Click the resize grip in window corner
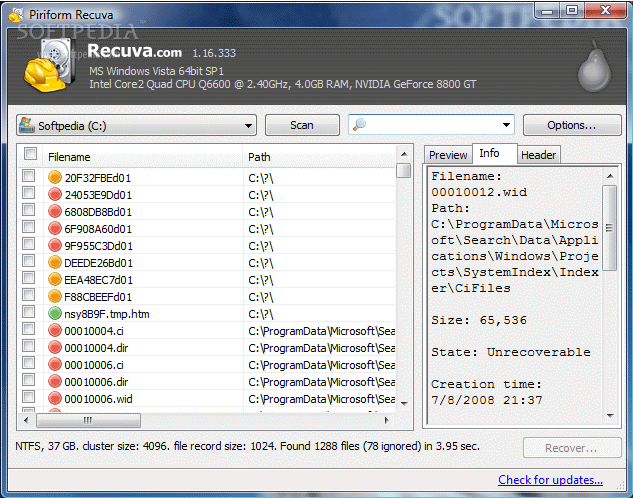Image resolution: width=633 pixels, height=498 pixels. (x=620, y=486)
